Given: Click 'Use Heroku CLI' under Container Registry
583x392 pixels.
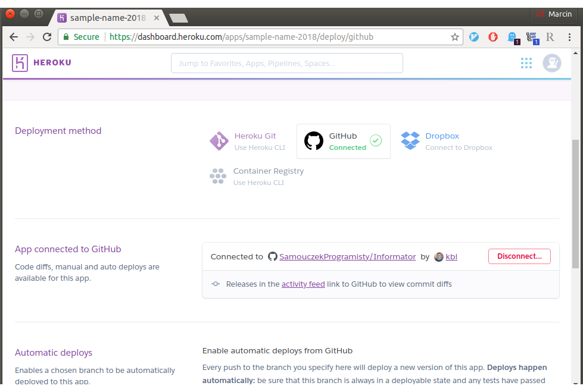Looking at the screenshot, I should click(258, 183).
